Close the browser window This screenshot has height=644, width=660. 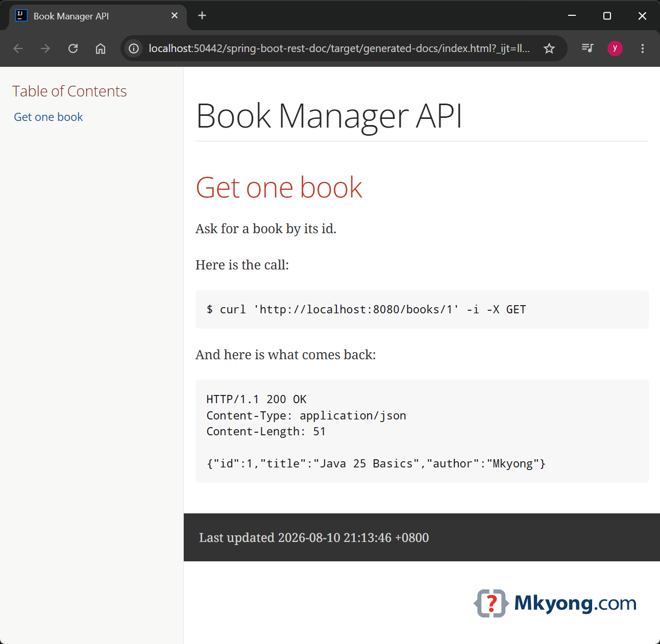(x=642, y=15)
